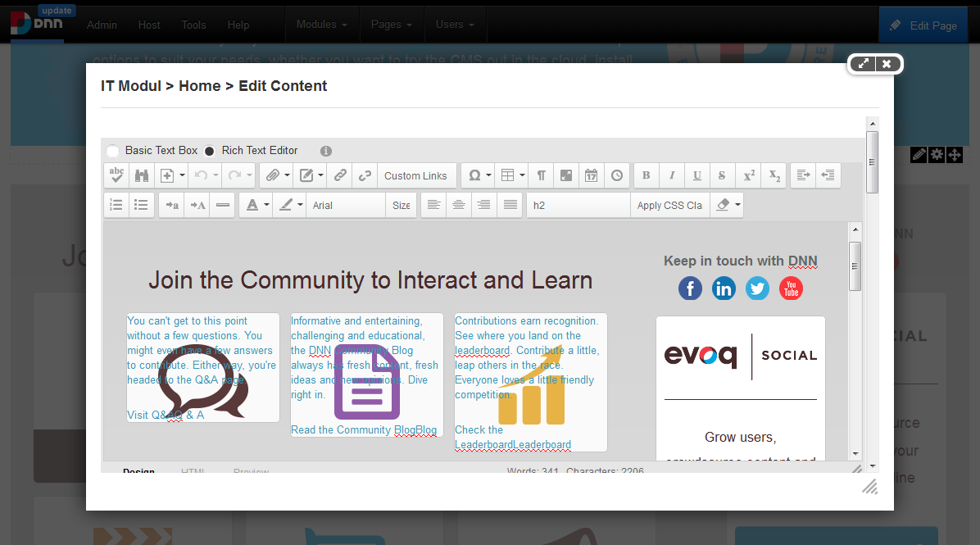
Task: Click the YouTube icon in editor content
Action: pos(792,288)
